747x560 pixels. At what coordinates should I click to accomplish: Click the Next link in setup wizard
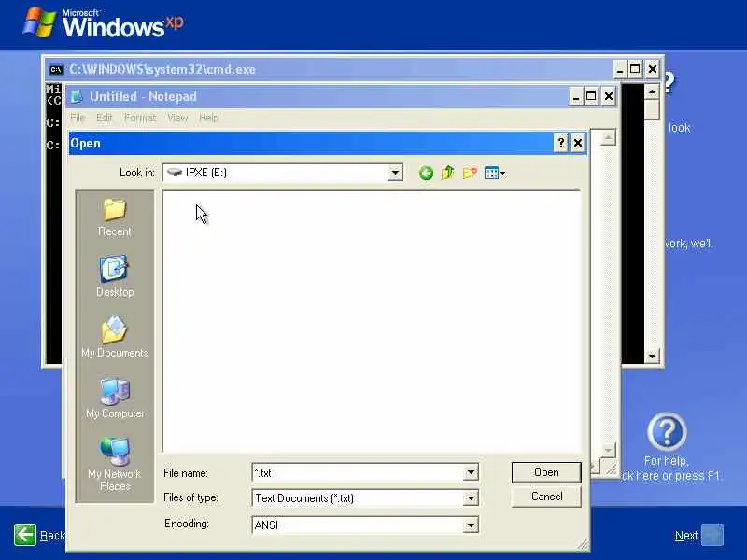686,536
